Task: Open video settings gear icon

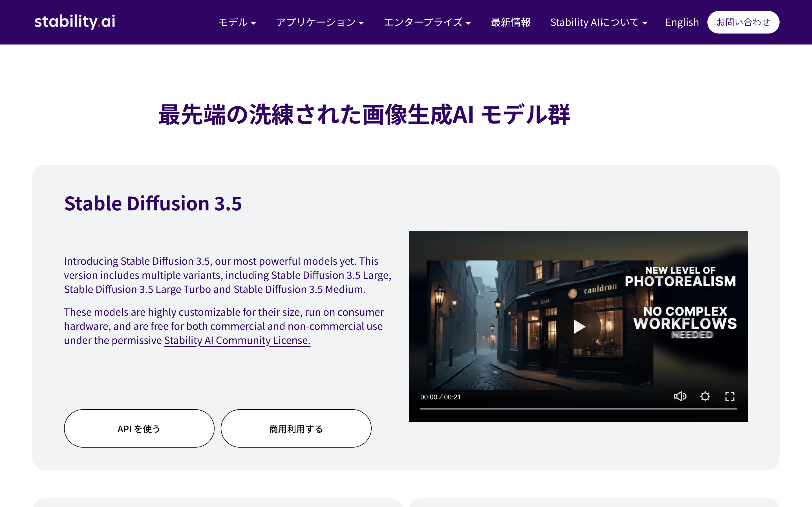Action: point(705,396)
